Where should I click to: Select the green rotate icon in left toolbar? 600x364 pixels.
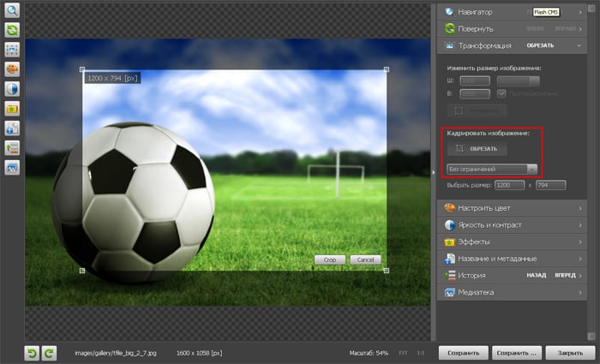(x=13, y=30)
